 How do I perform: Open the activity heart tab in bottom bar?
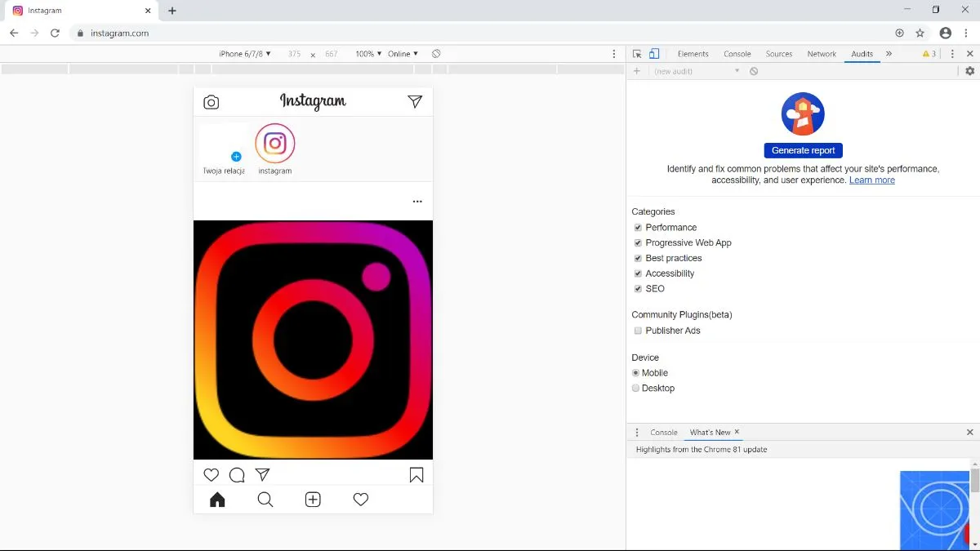(361, 500)
